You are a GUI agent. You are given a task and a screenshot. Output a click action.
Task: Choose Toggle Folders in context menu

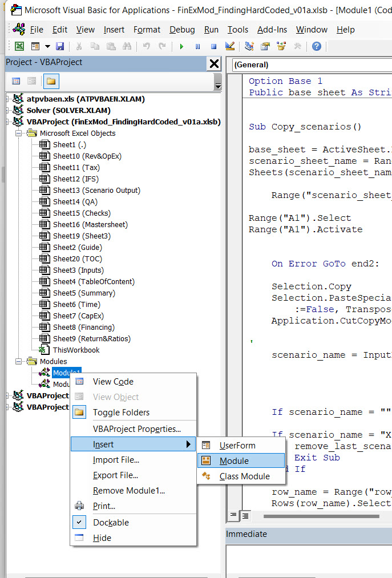(133, 413)
